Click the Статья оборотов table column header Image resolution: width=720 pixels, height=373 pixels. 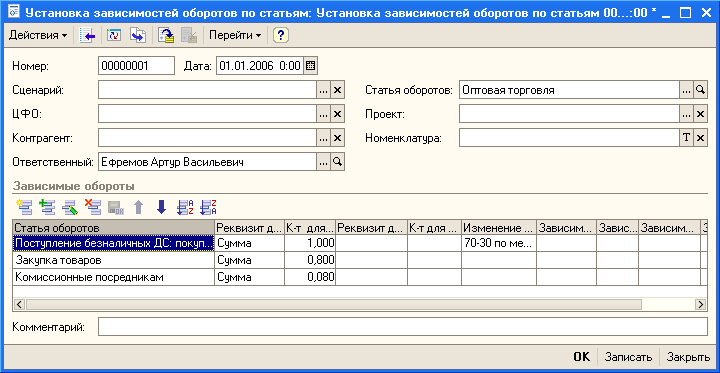click(x=113, y=227)
